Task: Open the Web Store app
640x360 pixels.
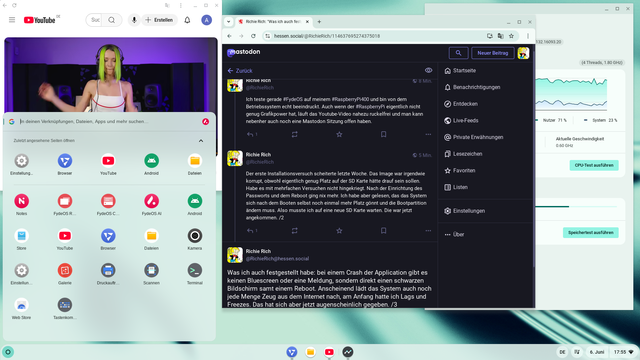Action: [22, 305]
